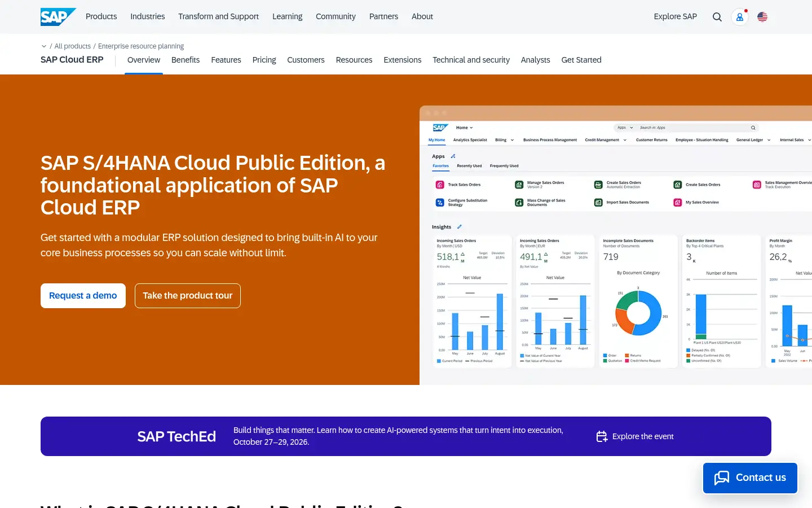Switch to the Analysts tab
The height and width of the screenshot is (508, 812).
[536, 60]
